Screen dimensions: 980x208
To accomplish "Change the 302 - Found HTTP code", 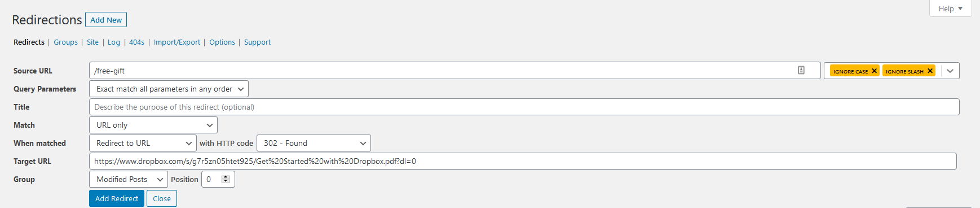I will click(314, 143).
